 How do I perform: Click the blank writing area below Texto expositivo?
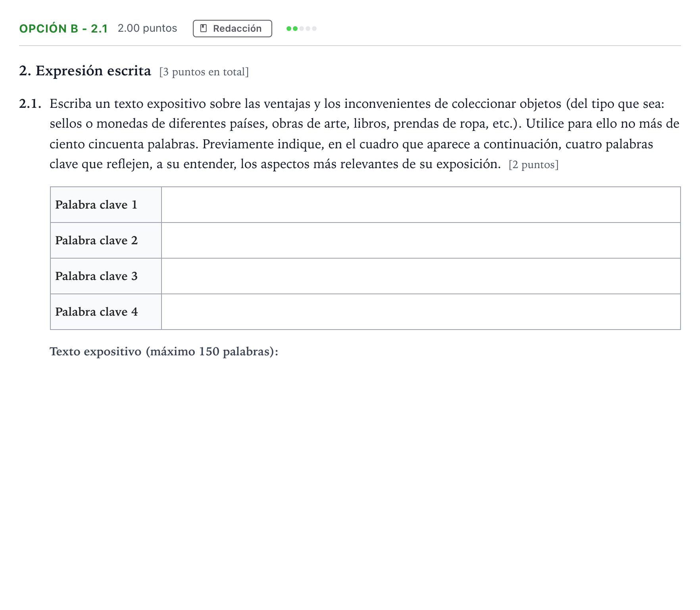click(x=365, y=476)
